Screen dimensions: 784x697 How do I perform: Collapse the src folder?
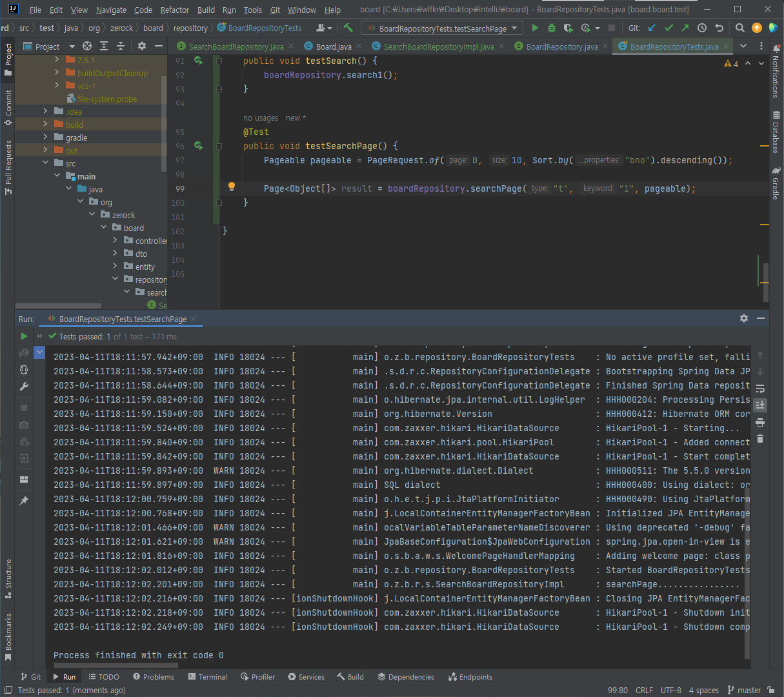[45, 163]
